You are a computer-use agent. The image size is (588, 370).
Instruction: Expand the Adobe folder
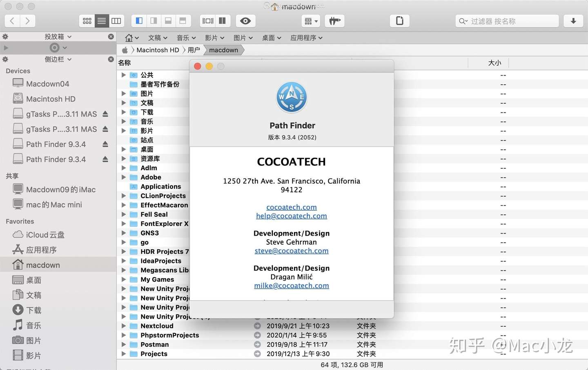(x=123, y=177)
